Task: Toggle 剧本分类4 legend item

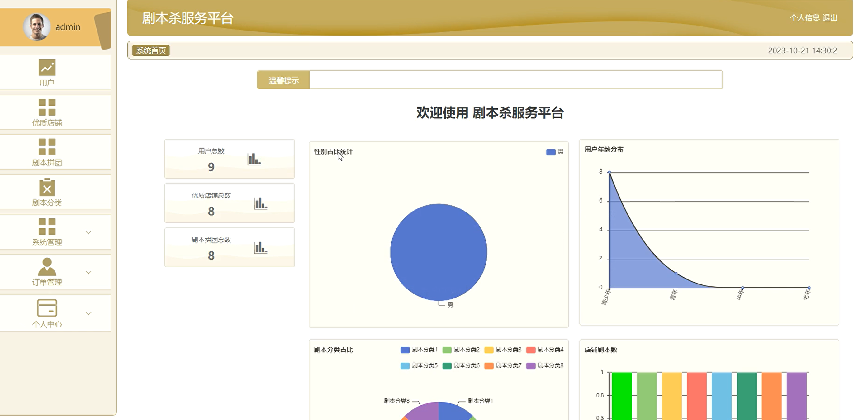Action: [545, 350]
